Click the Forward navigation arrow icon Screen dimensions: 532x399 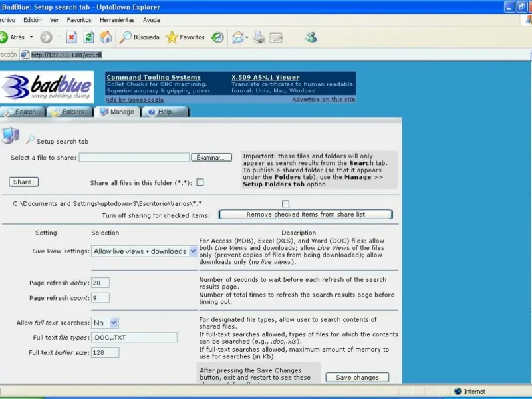pos(46,37)
